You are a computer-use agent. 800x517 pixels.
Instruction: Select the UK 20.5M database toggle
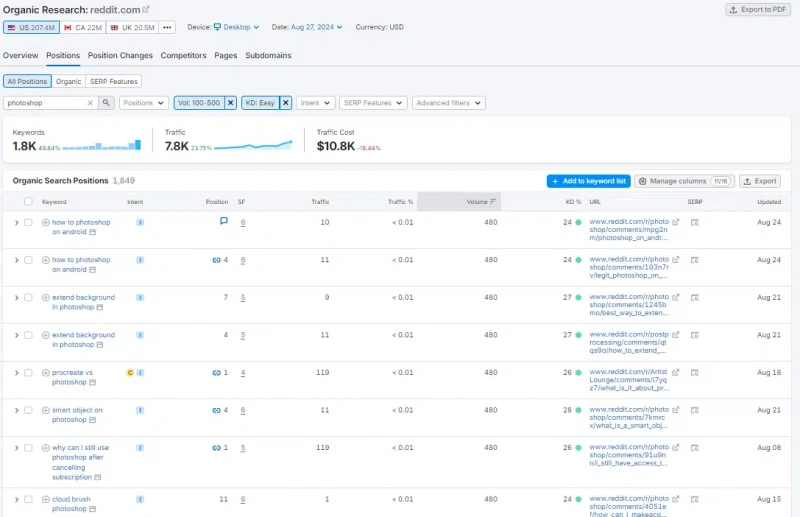pyautogui.click(x=132, y=27)
